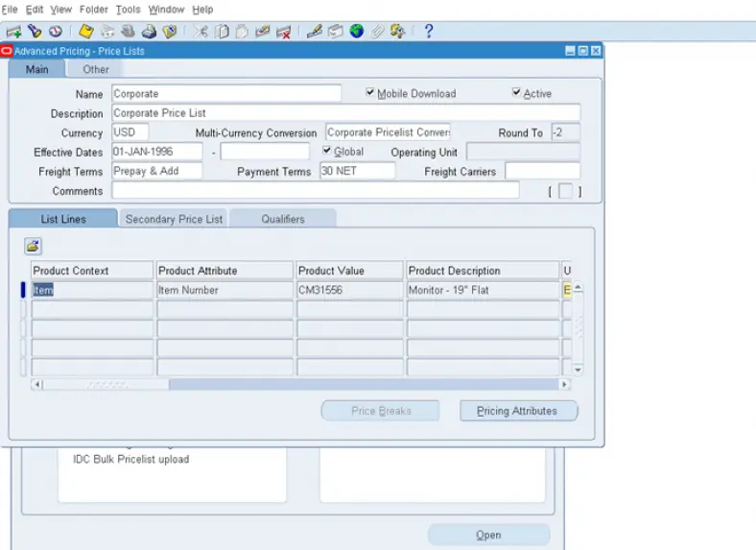Open Translations via the globe icon

(x=357, y=32)
